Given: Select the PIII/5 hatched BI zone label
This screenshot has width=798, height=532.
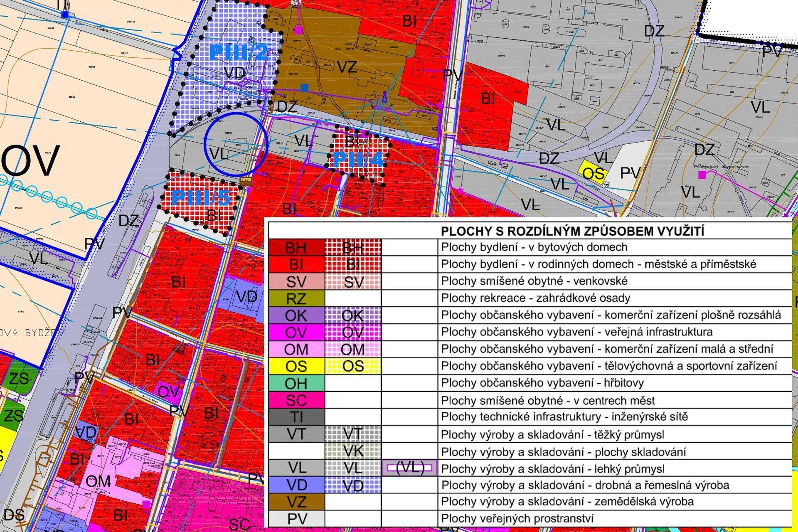Looking at the screenshot, I should (x=200, y=198).
